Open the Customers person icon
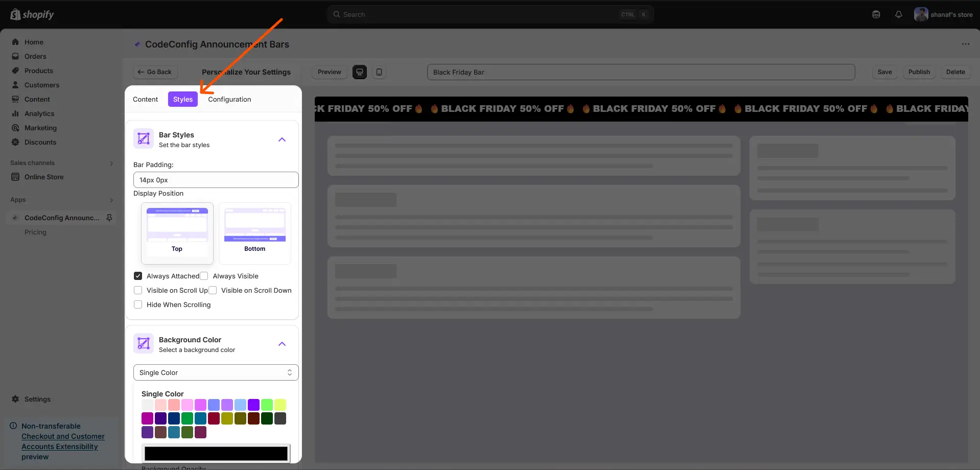 pos(15,85)
